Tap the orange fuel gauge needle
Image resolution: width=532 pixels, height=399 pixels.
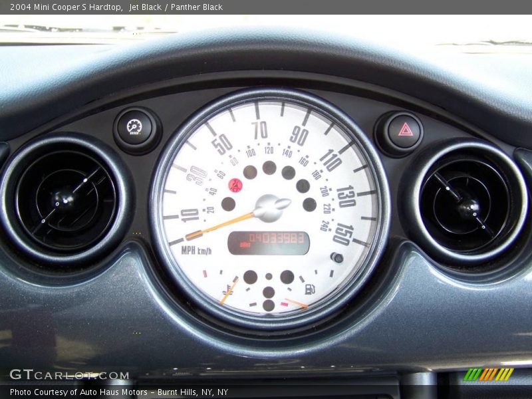point(296,304)
